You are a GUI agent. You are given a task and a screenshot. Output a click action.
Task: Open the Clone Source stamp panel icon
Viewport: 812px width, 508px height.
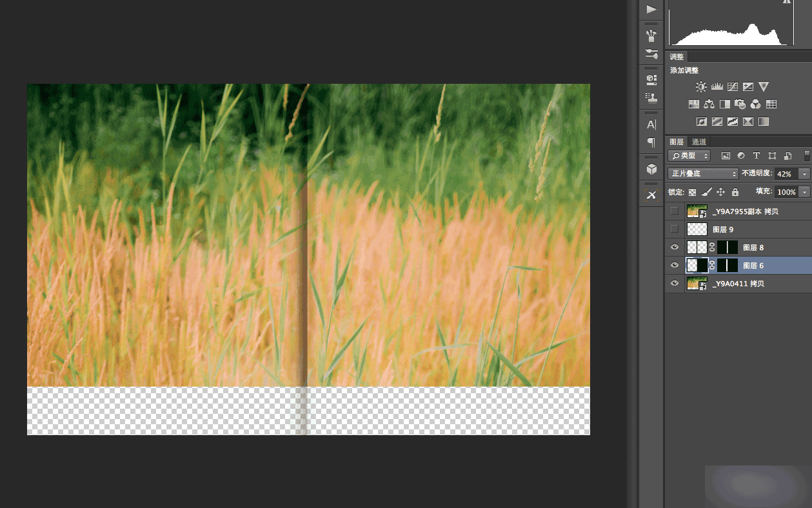pos(651,98)
